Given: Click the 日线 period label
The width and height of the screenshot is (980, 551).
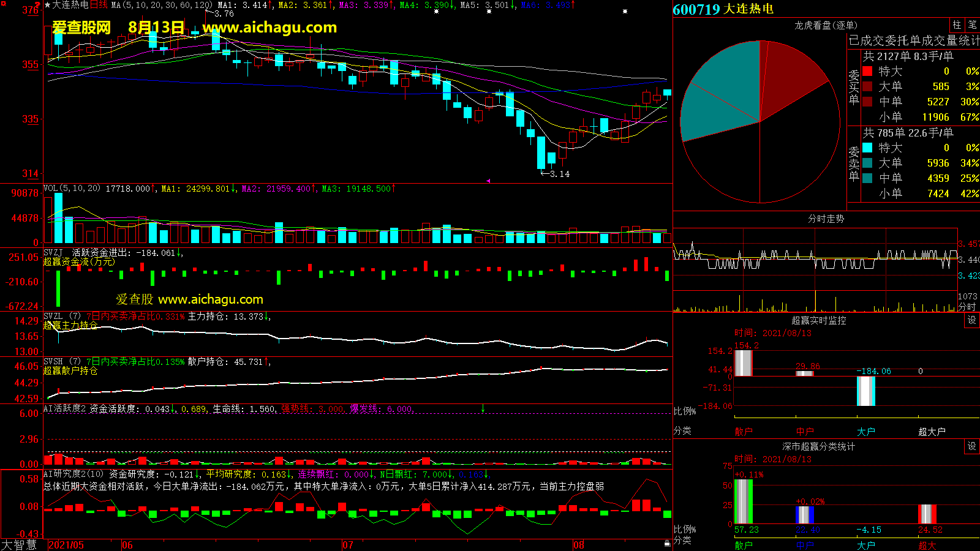Looking at the screenshot, I should tap(99, 5).
